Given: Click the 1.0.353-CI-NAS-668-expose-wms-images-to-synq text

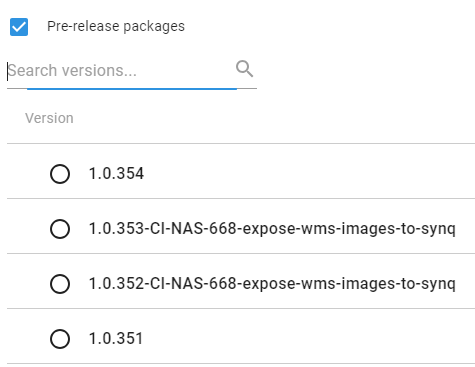Looking at the screenshot, I should (272, 229).
